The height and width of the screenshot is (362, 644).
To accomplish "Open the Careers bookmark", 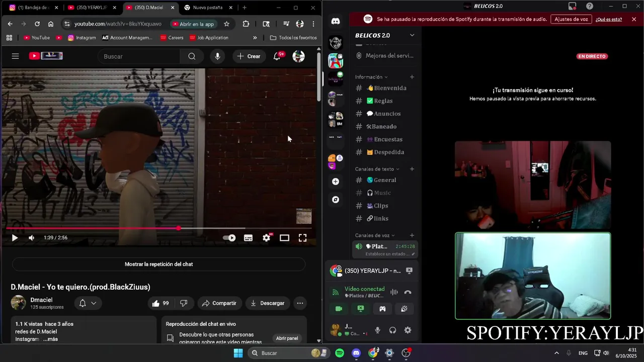I will pyautogui.click(x=172, y=38).
